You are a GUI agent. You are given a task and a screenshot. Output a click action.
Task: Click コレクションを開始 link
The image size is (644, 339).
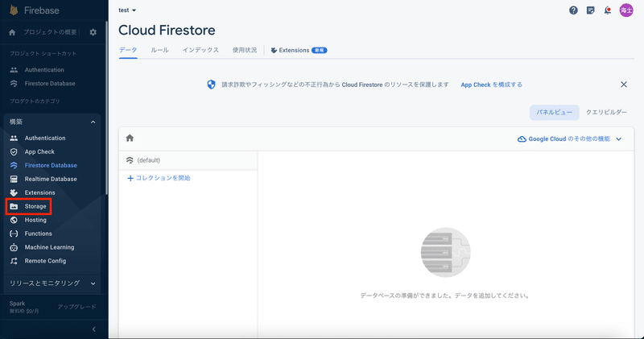click(x=163, y=178)
